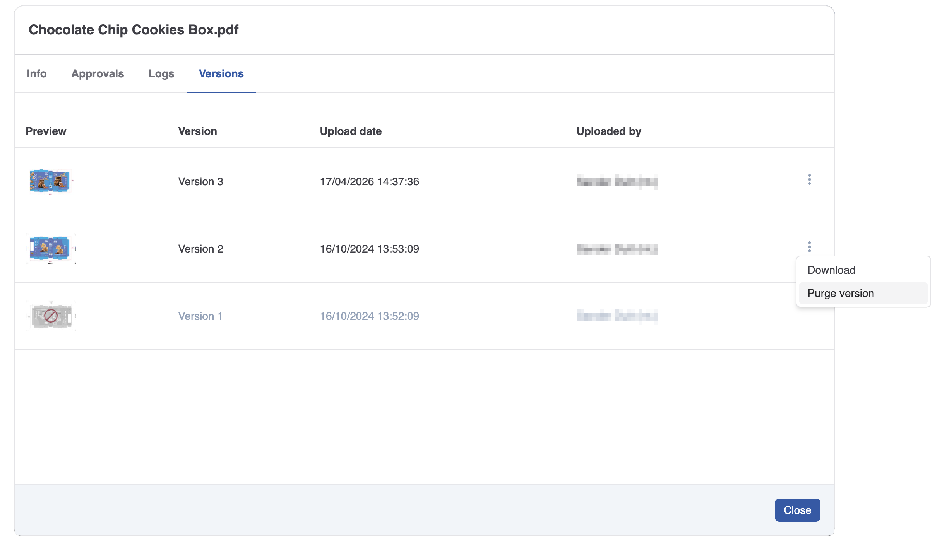
Task: Switch to the Info tab
Action: click(37, 73)
